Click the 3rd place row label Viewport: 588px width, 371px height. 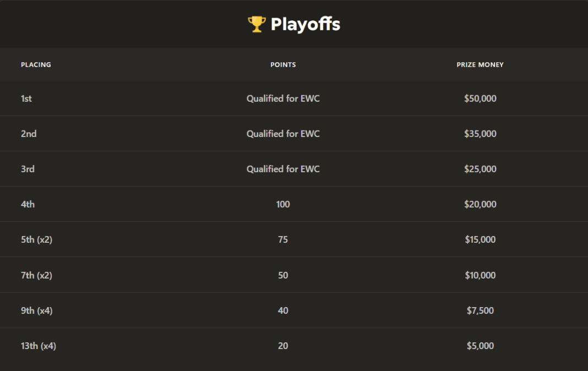click(x=28, y=169)
